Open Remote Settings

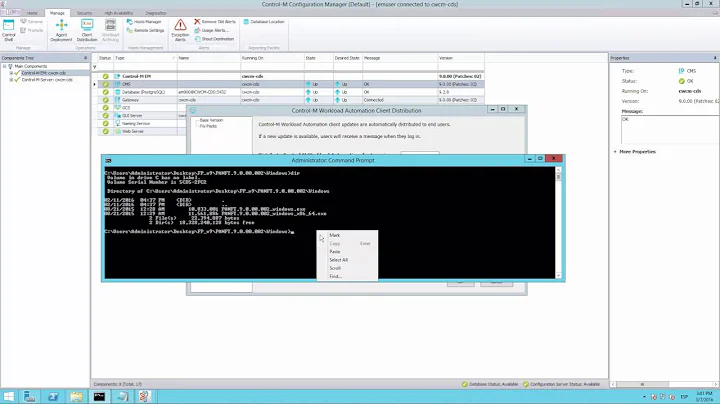(x=146, y=30)
